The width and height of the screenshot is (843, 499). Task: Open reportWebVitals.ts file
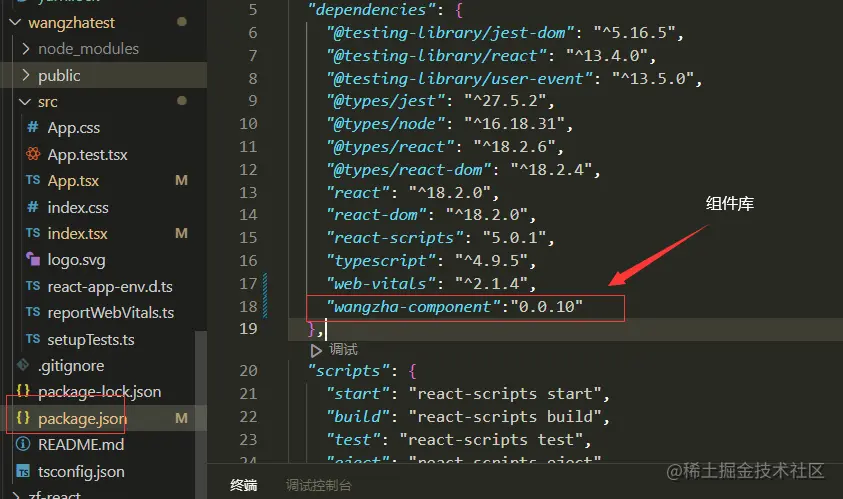coord(111,313)
